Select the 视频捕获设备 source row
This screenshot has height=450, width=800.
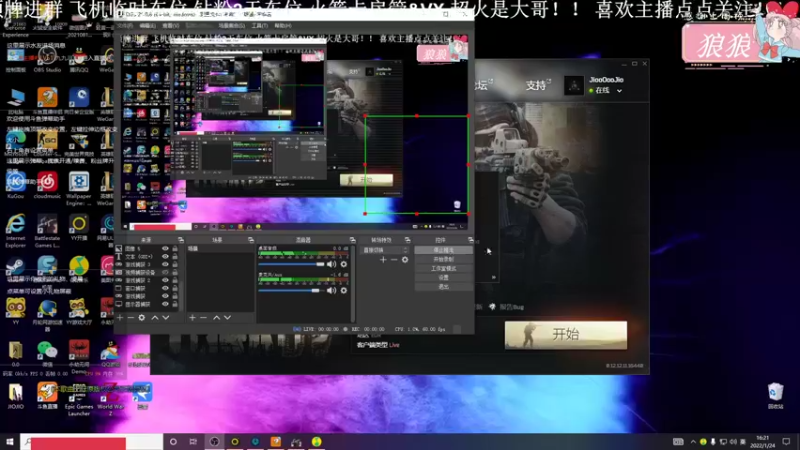coord(147,272)
